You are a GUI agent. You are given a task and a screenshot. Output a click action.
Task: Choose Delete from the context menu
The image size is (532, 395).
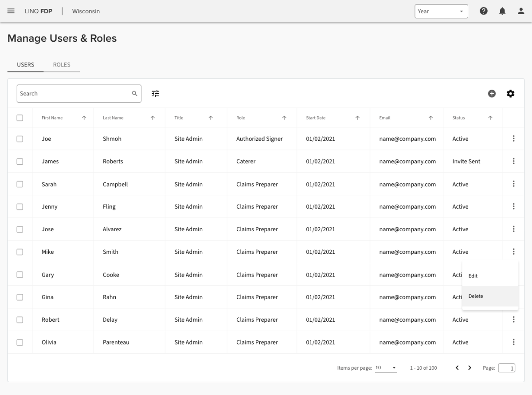[x=476, y=296]
